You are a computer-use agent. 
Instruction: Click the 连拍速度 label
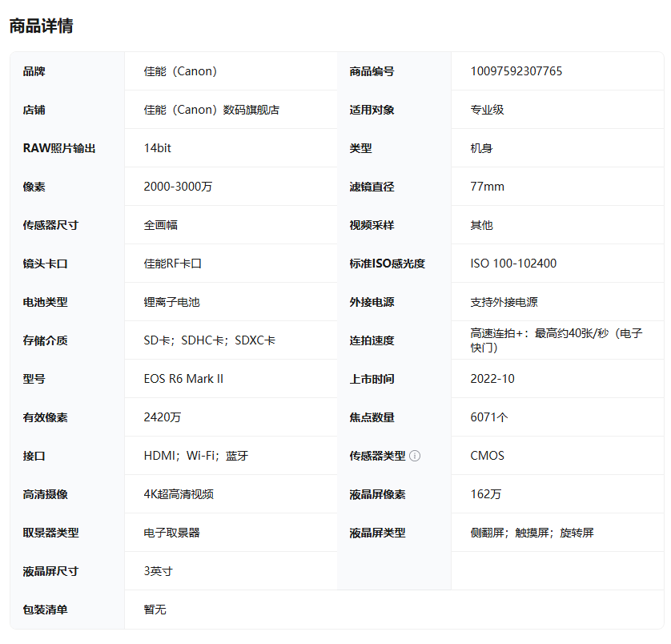(x=372, y=340)
